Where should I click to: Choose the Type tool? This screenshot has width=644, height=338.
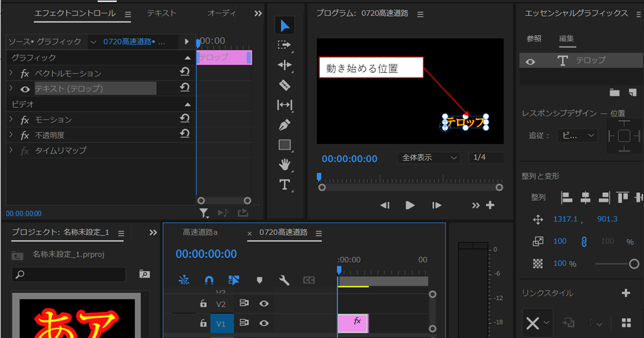(x=285, y=184)
